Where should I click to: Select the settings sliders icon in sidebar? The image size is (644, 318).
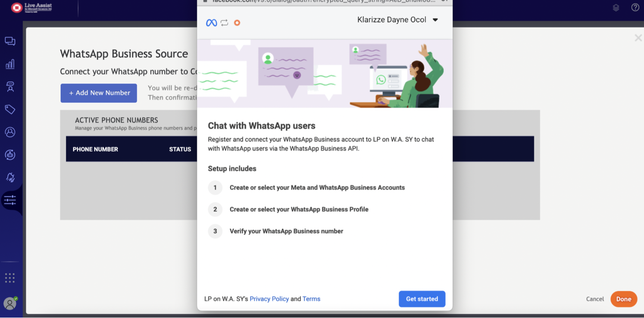point(10,200)
